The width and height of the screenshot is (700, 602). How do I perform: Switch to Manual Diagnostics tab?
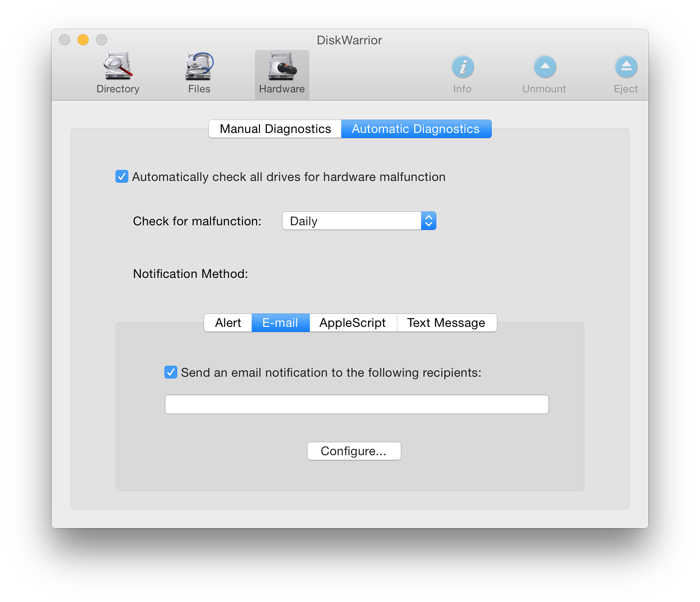coord(275,129)
